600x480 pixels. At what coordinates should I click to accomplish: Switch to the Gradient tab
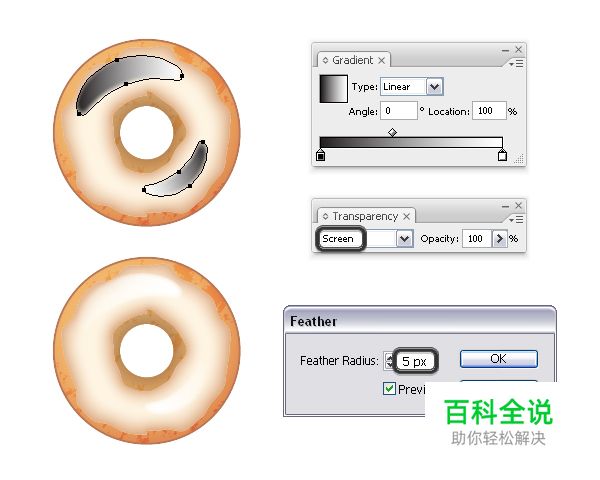(x=352, y=60)
